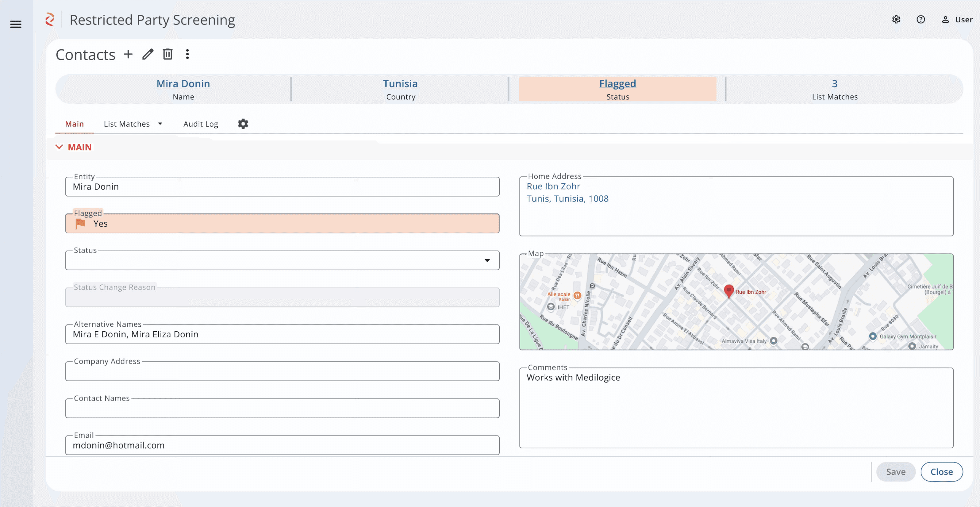980x507 pixels.
Task: Click the pencil edit contact icon
Action: [148, 54]
